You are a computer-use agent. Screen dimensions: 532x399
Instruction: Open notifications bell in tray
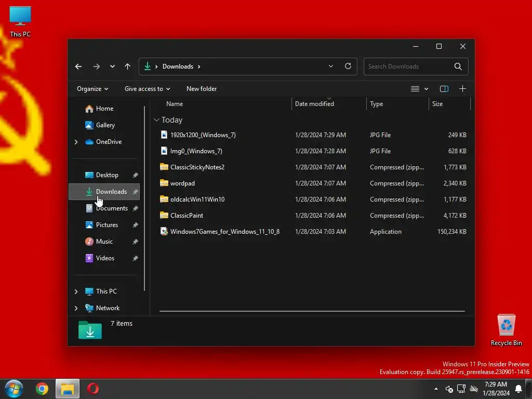518,389
